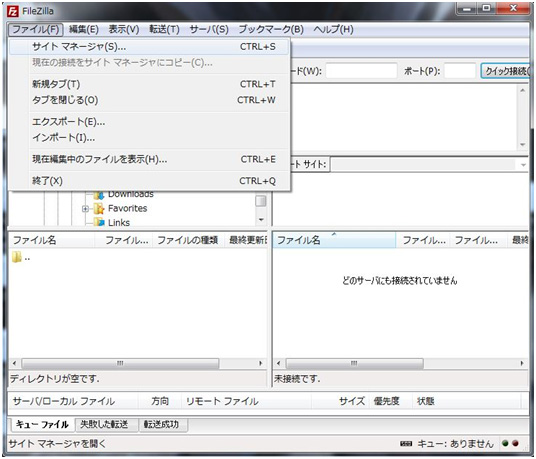536x459 pixels.
Task: Choose 終了(X) menu entry
Action: click(x=149, y=181)
